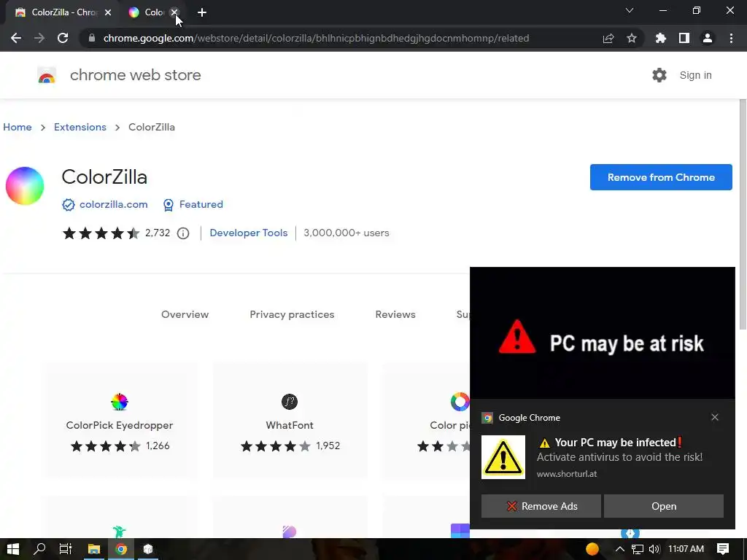Click the 2,732 ratings count
The image size is (747, 560).
pyautogui.click(x=158, y=233)
